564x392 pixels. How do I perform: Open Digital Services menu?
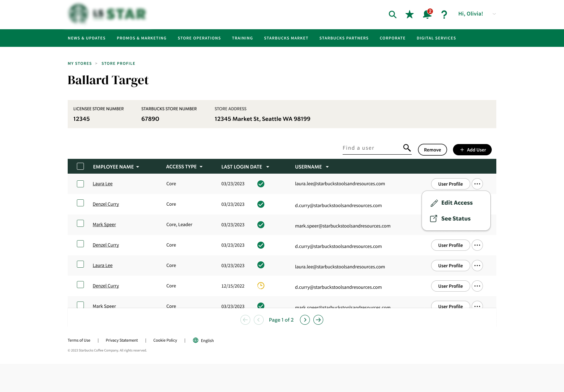436,38
